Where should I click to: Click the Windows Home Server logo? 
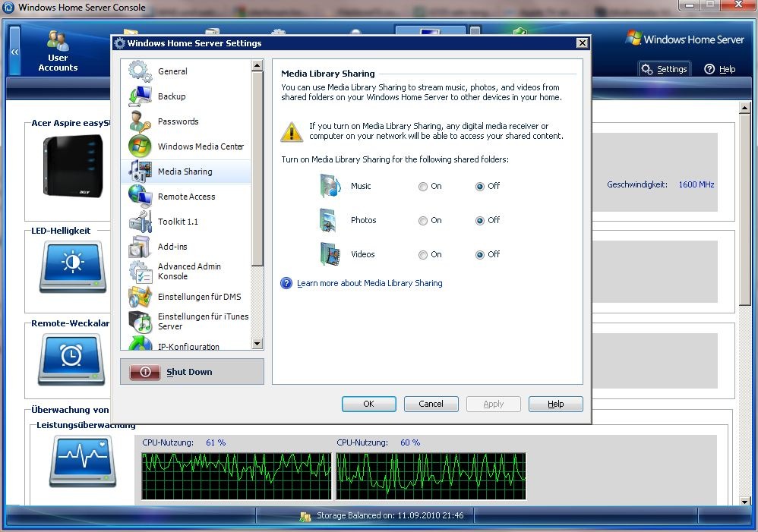pyautogui.click(x=684, y=39)
